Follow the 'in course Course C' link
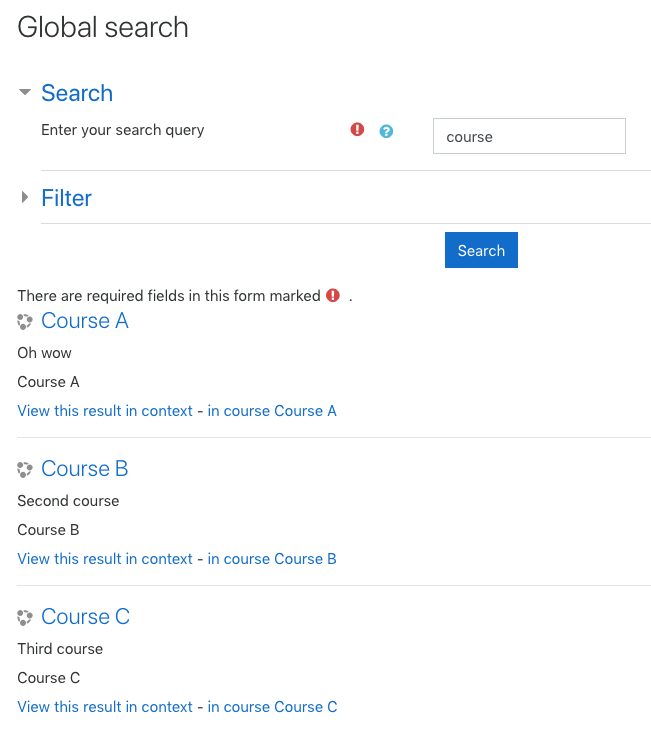 point(273,707)
